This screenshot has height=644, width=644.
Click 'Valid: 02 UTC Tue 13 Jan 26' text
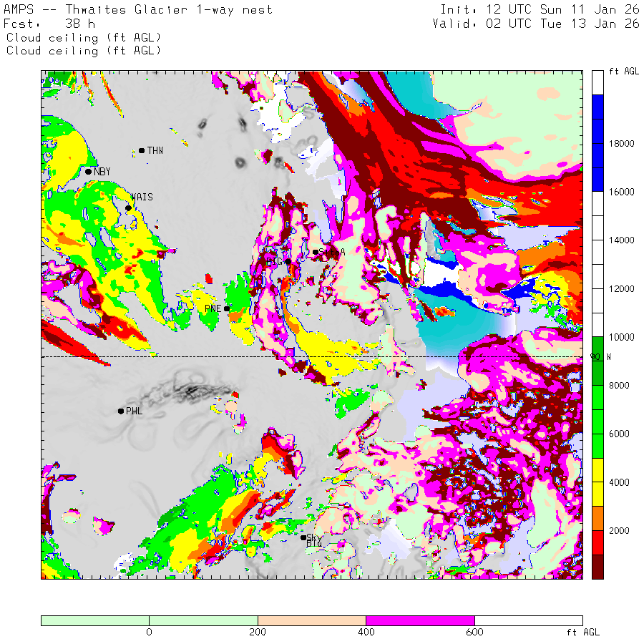tap(536, 24)
